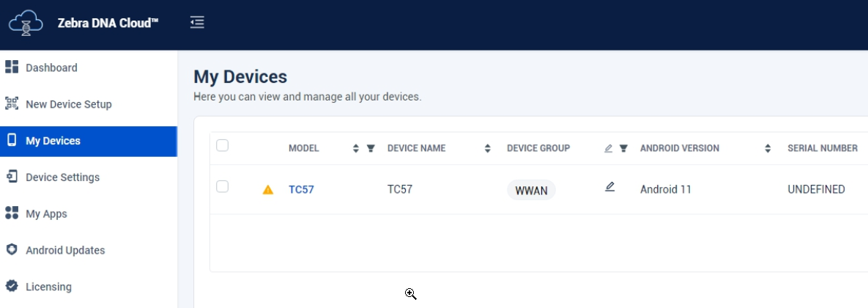Open the TC57 model link

pos(301,189)
